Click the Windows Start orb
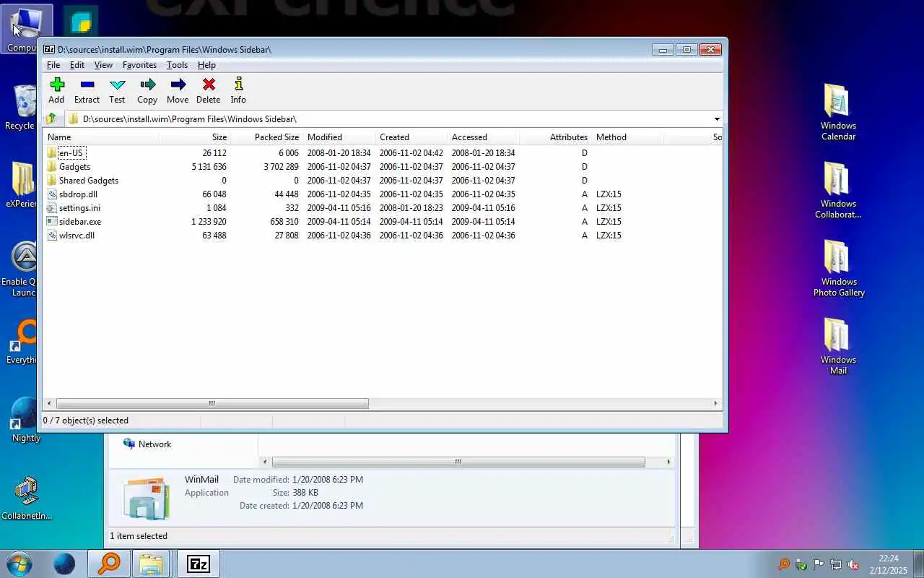The width and height of the screenshot is (924, 578). (19, 564)
